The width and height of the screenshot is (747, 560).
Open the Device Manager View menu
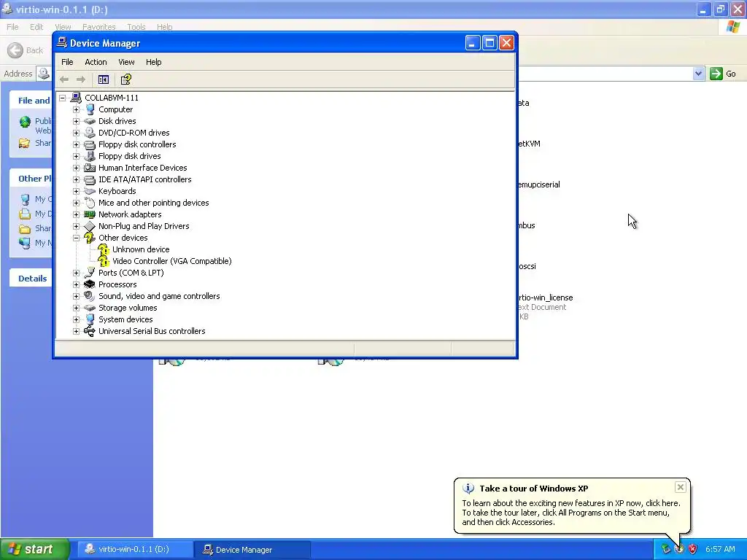126,62
